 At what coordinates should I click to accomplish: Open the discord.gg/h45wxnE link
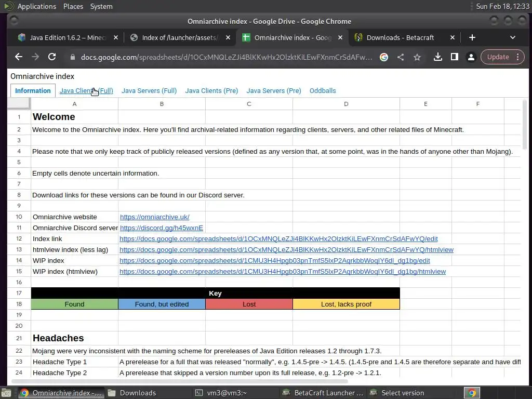(x=162, y=228)
